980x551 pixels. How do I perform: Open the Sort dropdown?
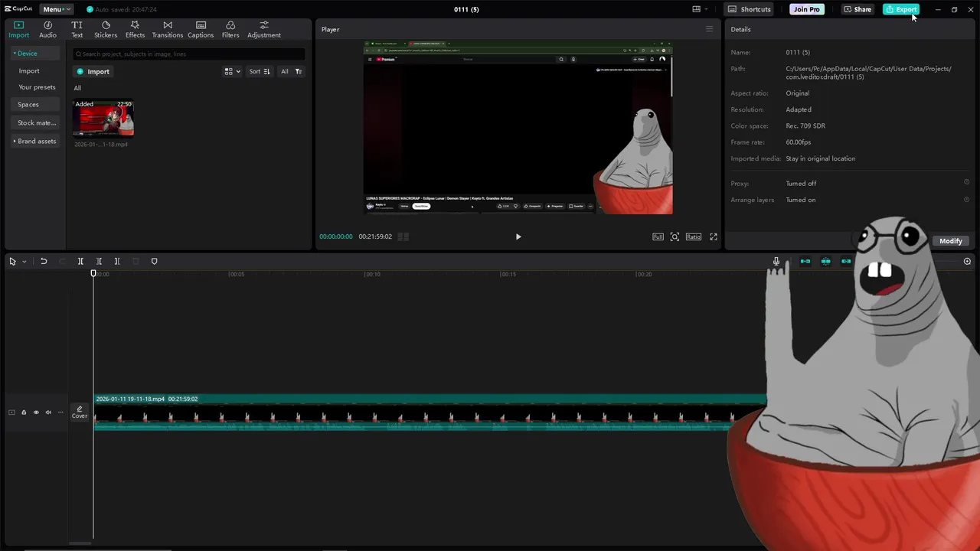[x=259, y=71]
